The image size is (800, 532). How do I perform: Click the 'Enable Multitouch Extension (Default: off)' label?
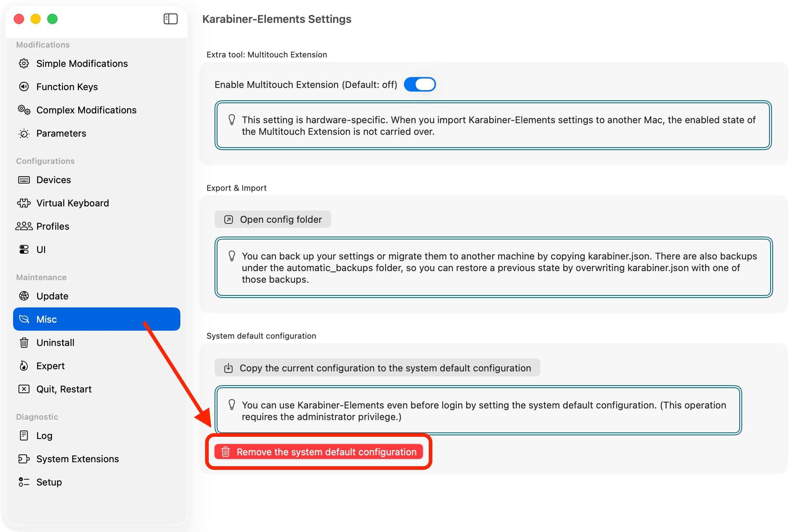(x=306, y=85)
